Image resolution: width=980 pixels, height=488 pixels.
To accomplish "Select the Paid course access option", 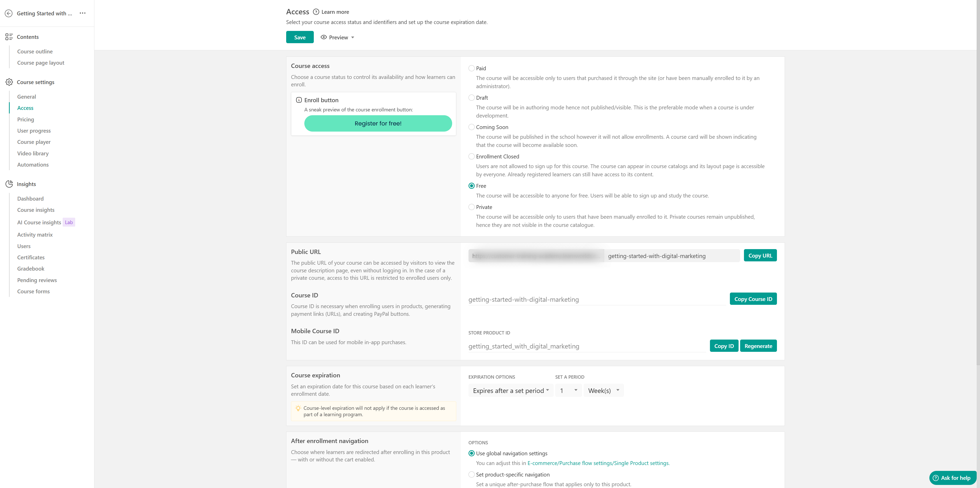I will click(x=471, y=68).
